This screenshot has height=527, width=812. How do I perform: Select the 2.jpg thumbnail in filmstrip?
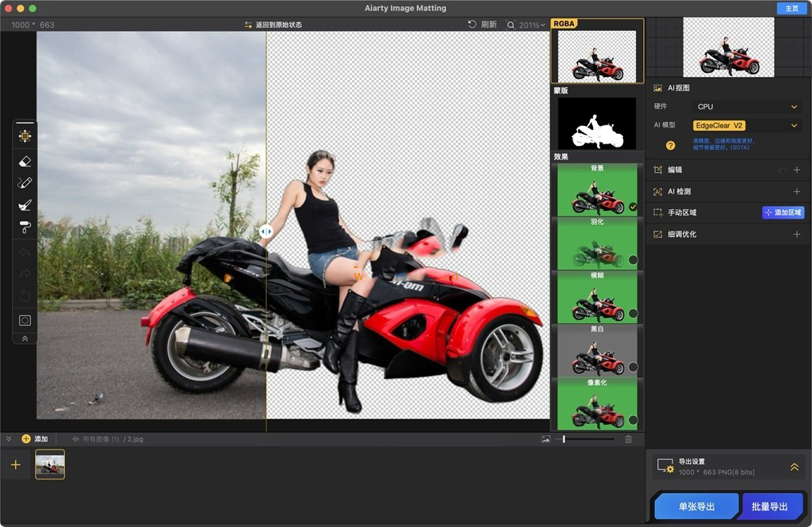click(x=50, y=464)
